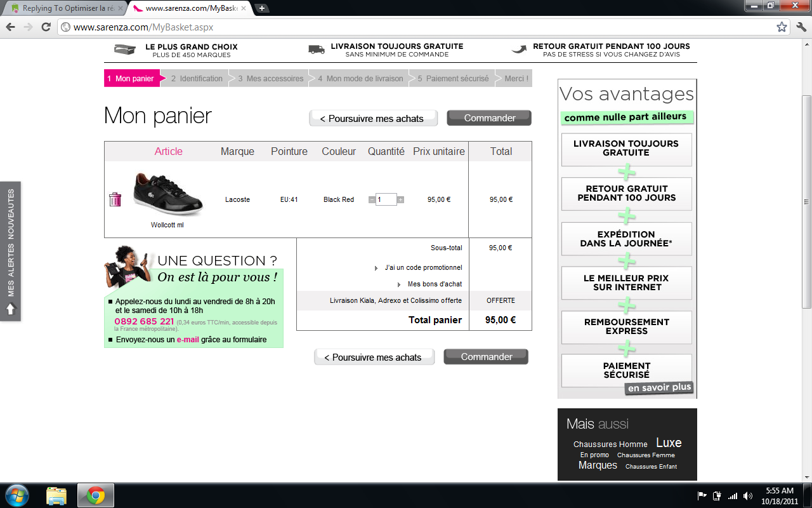Increase quantity with the plus button
Image resolution: width=812 pixels, height=508 pixels.
pos(400,199)
